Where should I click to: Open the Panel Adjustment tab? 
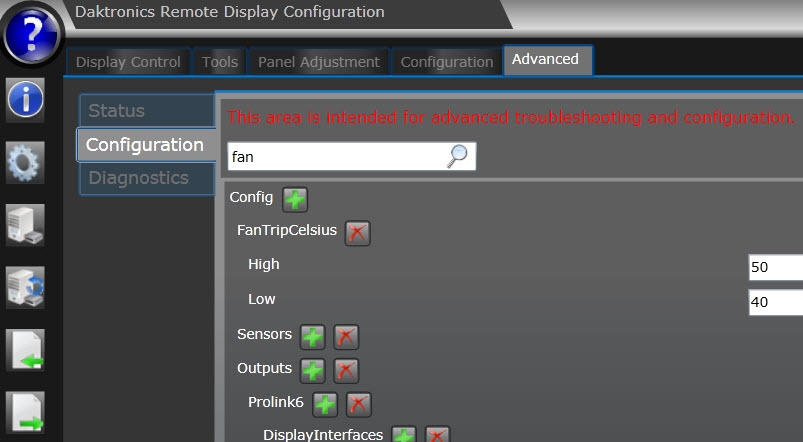click(319, 62)
